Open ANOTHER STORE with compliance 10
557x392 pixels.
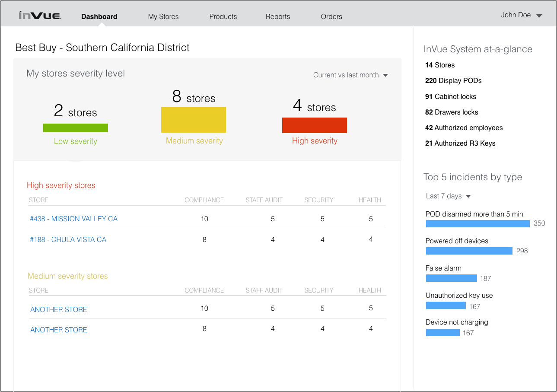[x=59, y=309]
